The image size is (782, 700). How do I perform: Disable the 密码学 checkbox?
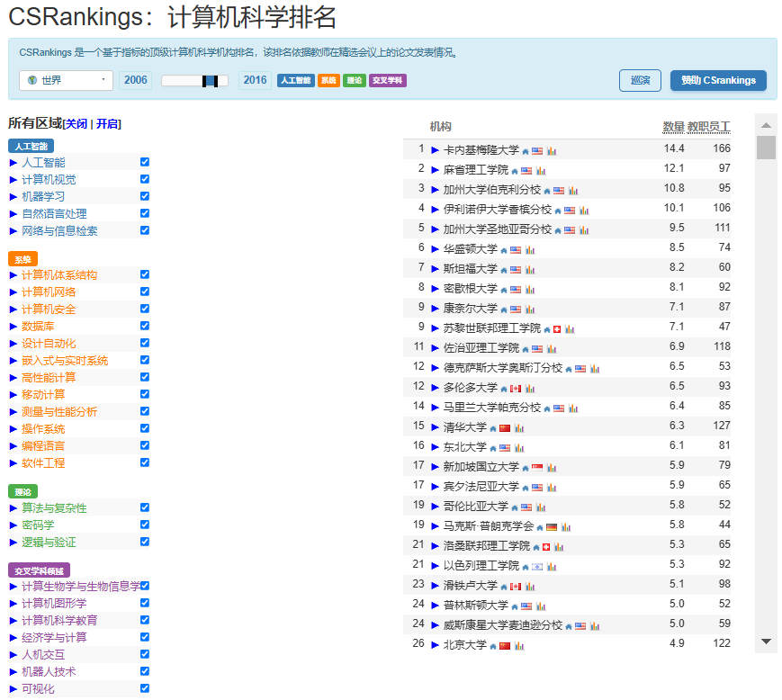(145, 525)
